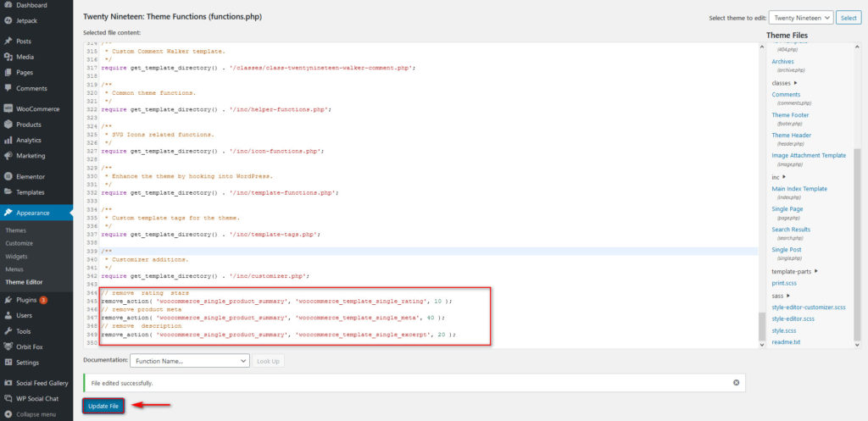868x421 pixels.
Task: Open Menus submenu item
Action: [x=14, y=269]
